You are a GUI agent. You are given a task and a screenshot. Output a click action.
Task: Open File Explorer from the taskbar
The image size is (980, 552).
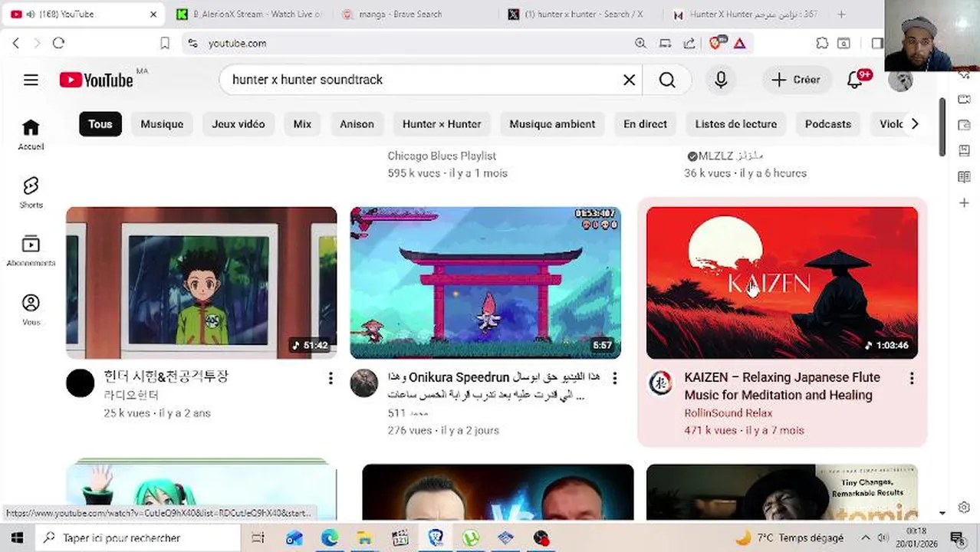point(365,537)
